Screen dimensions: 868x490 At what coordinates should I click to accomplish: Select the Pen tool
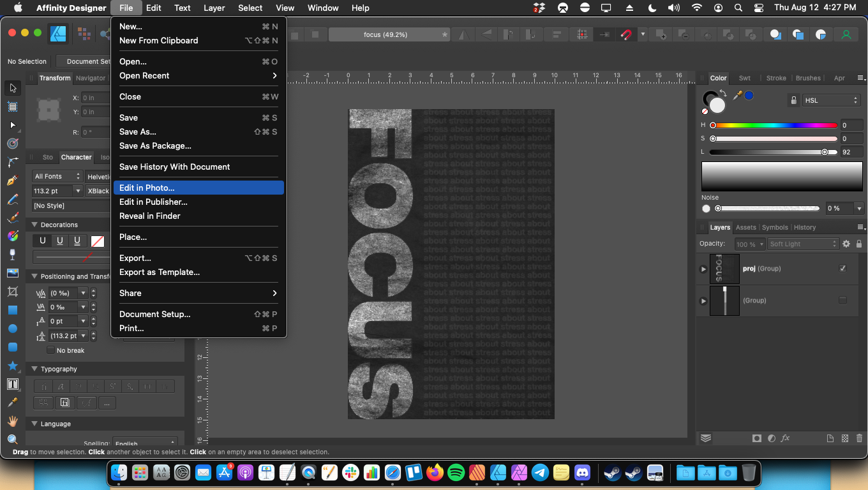coord(12,181)
